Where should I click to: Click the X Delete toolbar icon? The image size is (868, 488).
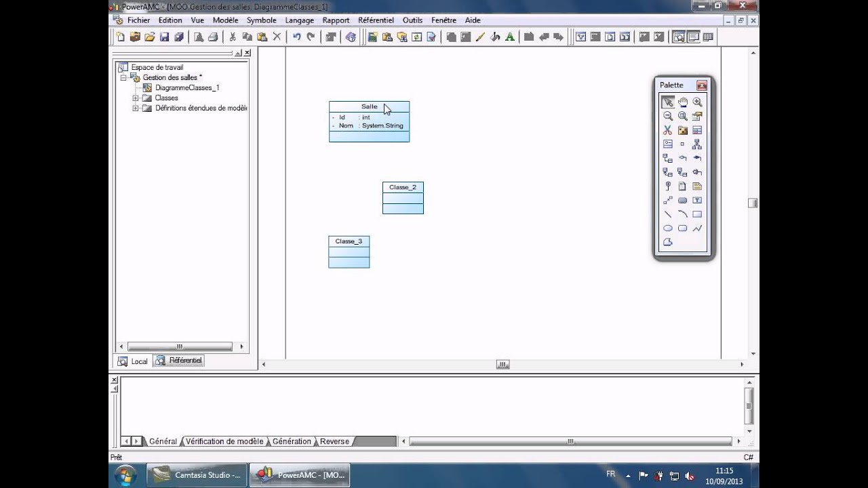click(x=276, y=37)
